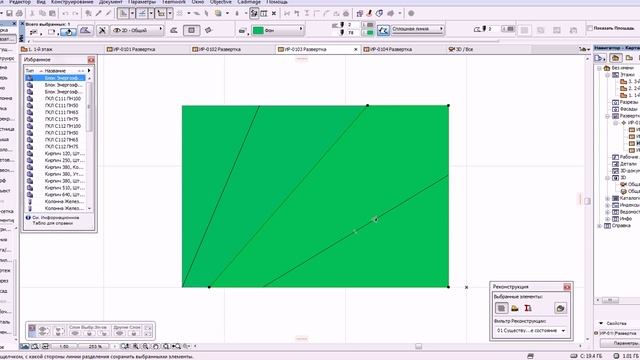Click the Undo arrow icon
Screen dimensions: 640x360
coord(65,13)
